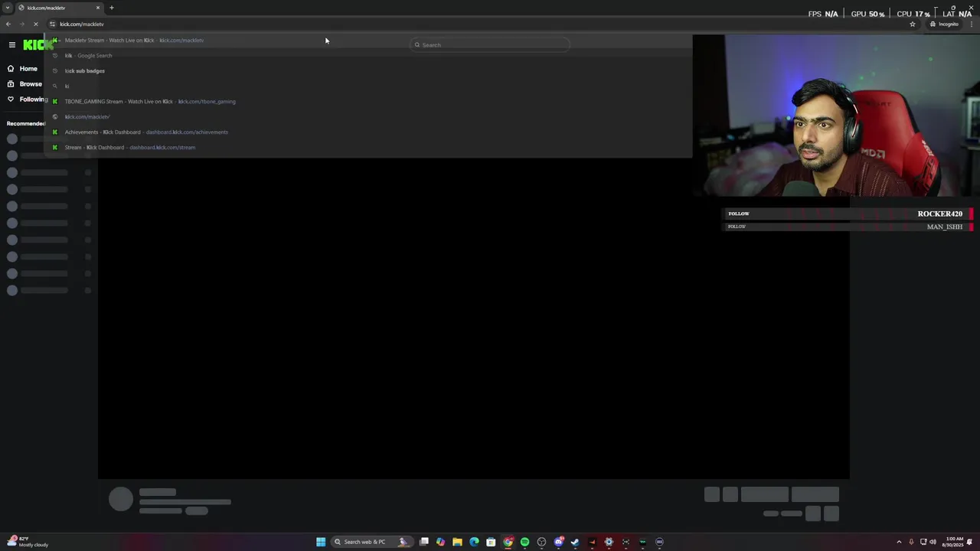Open the tab search dropdown arrow

coord(8,8)
